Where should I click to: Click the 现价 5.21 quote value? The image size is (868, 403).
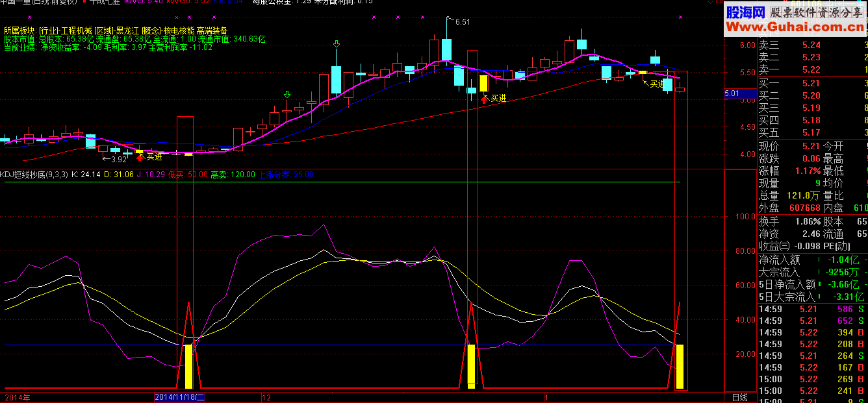(811, 146)
